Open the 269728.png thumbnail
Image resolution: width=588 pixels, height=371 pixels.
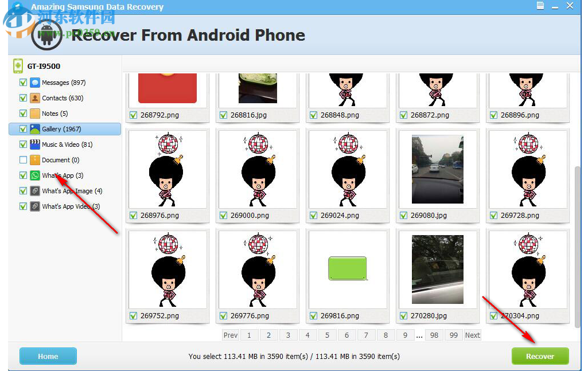pos(528,169)
